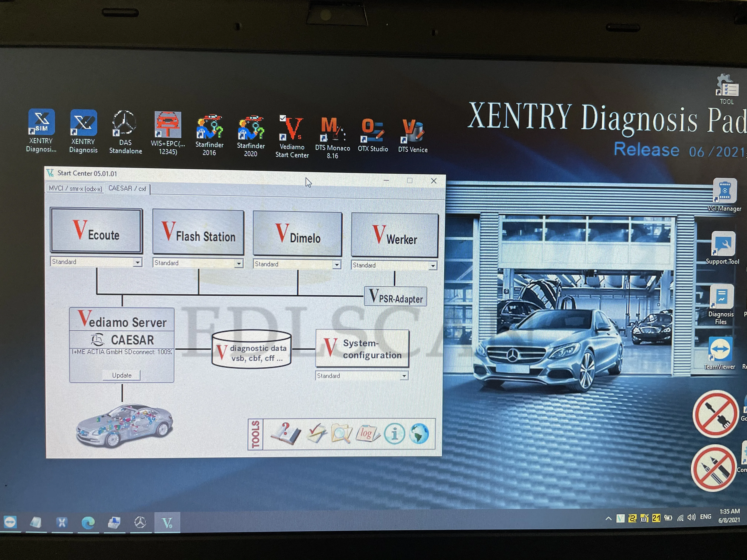Viewport: 747px width, 560px height.
Task: Expand the Werker Standard dropdown
Action: pyautogui.click(x=433, y=266)
